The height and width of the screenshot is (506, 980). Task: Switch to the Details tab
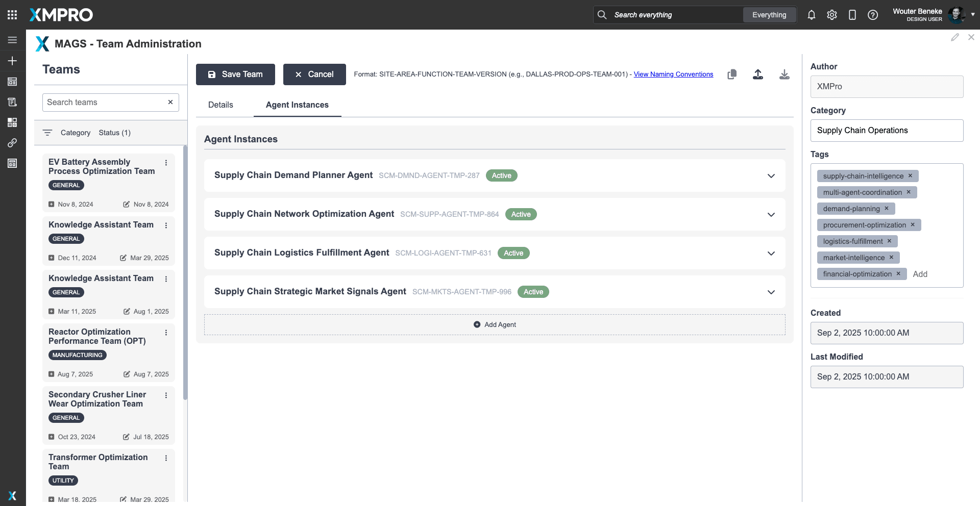point(220,105)
